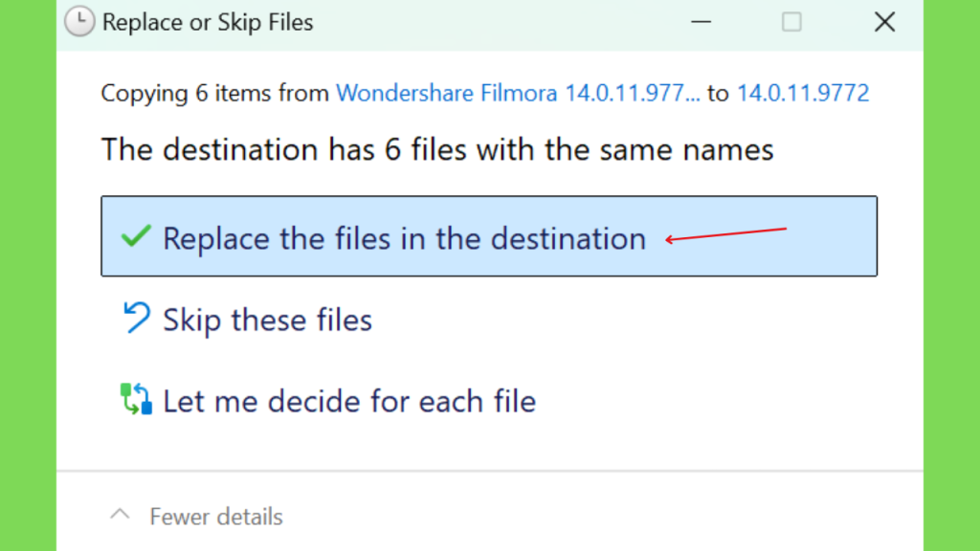
Task: Click the destination has 6 files heading
Action: [437, 149]
